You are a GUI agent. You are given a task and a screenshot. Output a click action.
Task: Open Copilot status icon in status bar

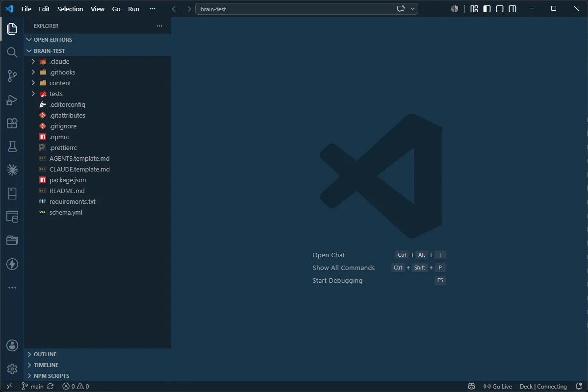[471, 387]
